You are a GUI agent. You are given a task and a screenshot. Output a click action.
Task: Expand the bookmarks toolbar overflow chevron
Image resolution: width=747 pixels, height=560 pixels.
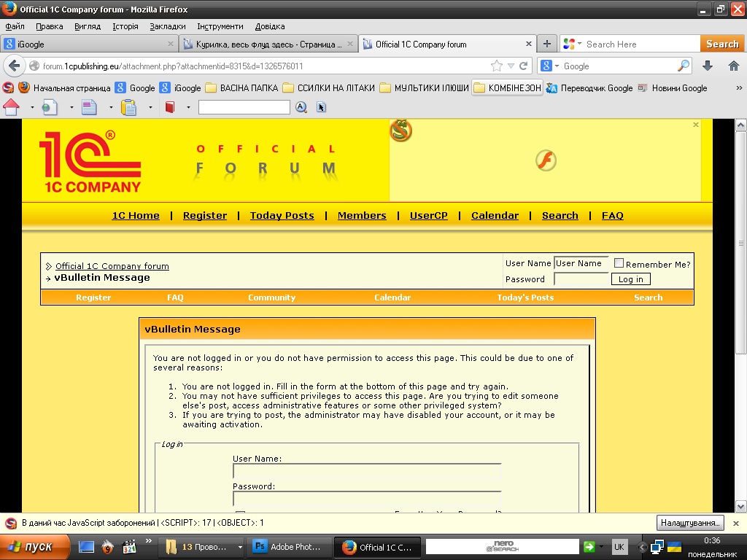point(739,87)
